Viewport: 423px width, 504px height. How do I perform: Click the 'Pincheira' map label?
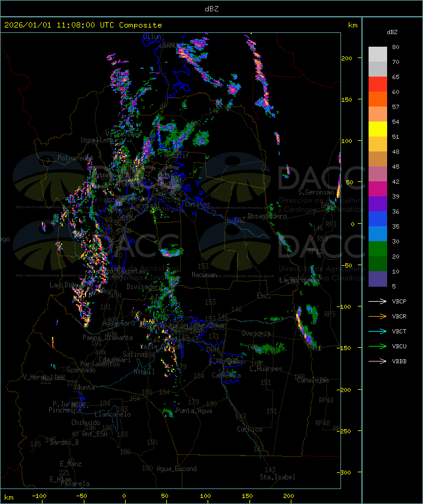(x=65, y=410)
